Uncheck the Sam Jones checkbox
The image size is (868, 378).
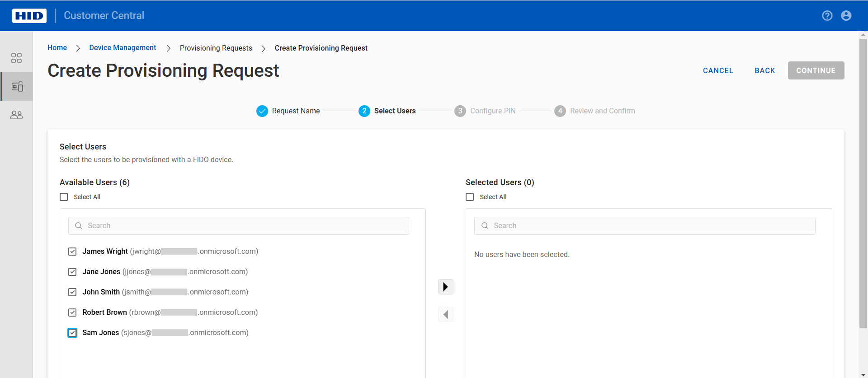click(72, 333)
